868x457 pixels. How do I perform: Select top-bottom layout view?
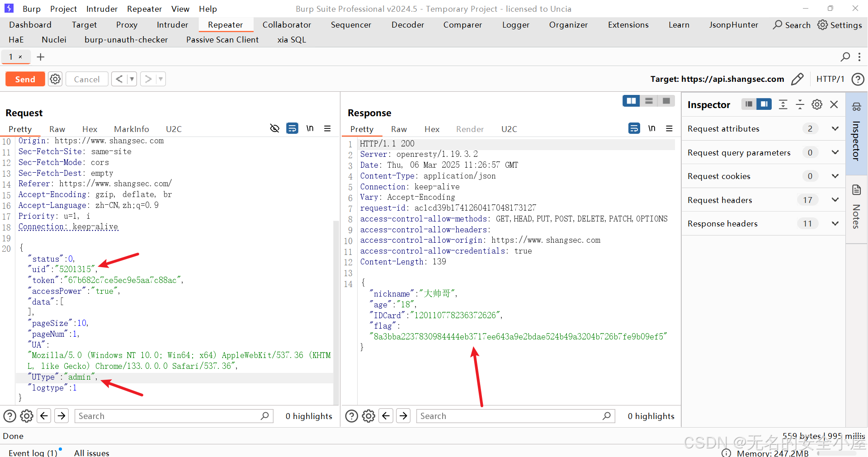649,101
